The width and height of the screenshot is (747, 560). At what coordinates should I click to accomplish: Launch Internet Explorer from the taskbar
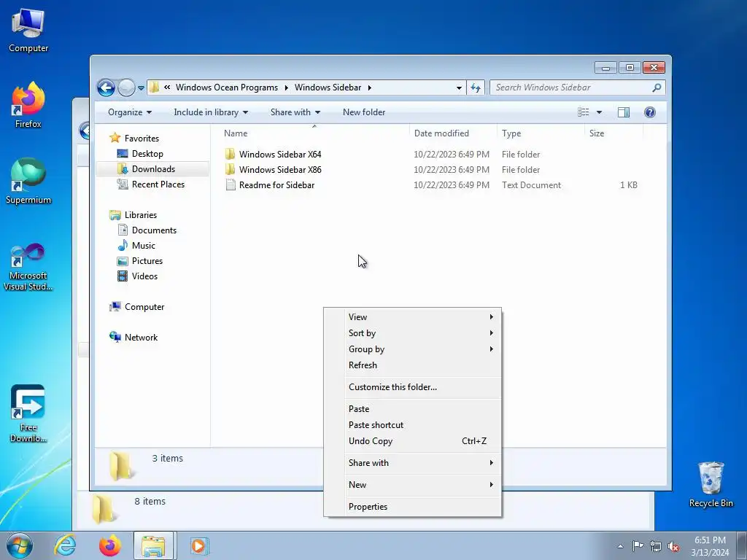(x=65, y=545)
